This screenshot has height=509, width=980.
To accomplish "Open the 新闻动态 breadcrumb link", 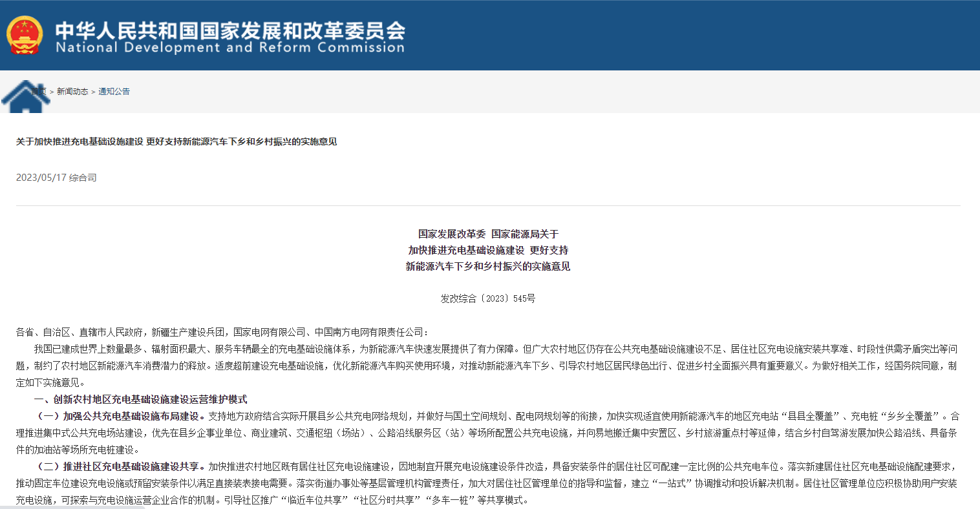I will 72,92.
